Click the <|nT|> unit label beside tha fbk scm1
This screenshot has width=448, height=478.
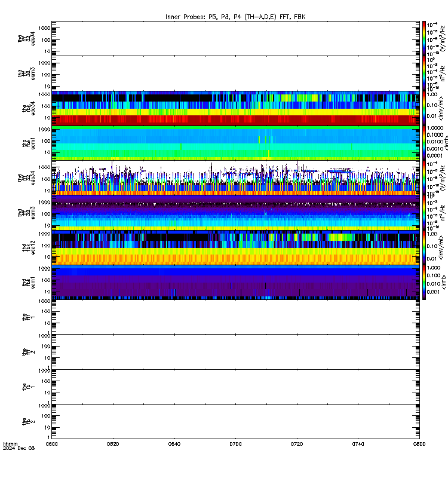tap(446, 143)
